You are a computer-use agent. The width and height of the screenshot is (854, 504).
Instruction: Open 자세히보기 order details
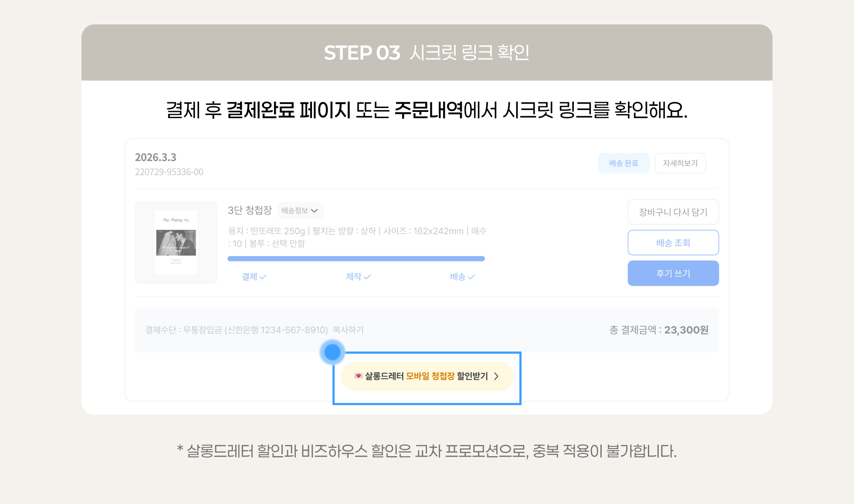tap(680, 163)
